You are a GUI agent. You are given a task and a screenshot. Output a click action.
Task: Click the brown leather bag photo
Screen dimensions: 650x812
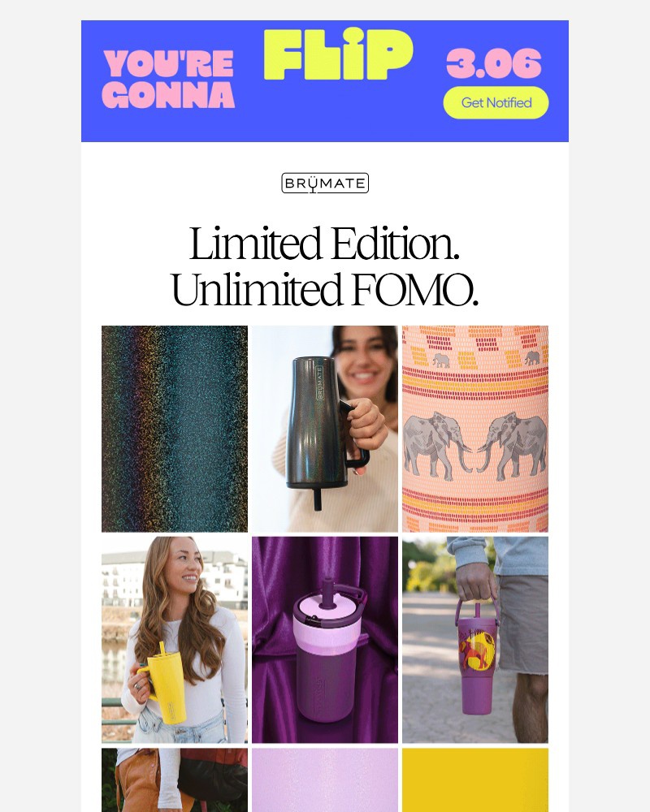pyautogui.click(x=175, y=780)
